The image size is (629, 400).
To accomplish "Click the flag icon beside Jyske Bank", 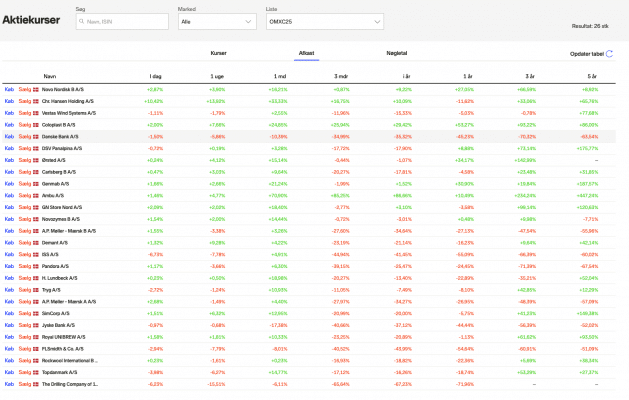I will pyautogui.click(x=35, y=325).
